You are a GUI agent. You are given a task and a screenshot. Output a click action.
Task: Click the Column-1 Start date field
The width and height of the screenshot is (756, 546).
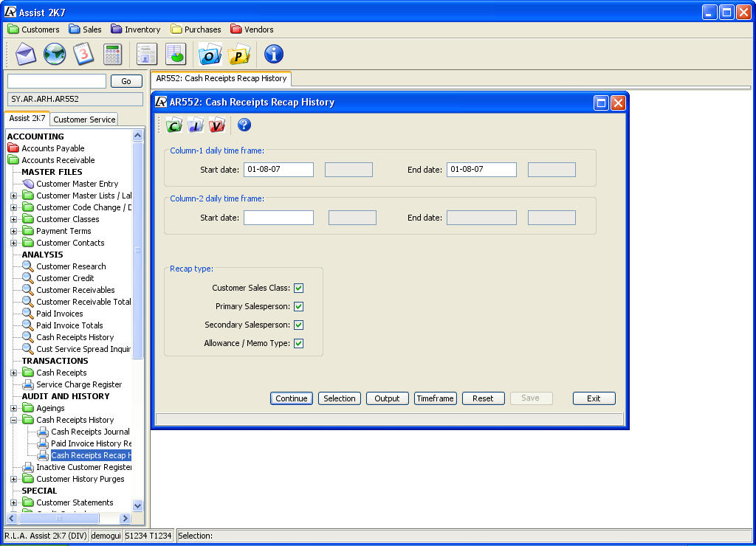278,170
